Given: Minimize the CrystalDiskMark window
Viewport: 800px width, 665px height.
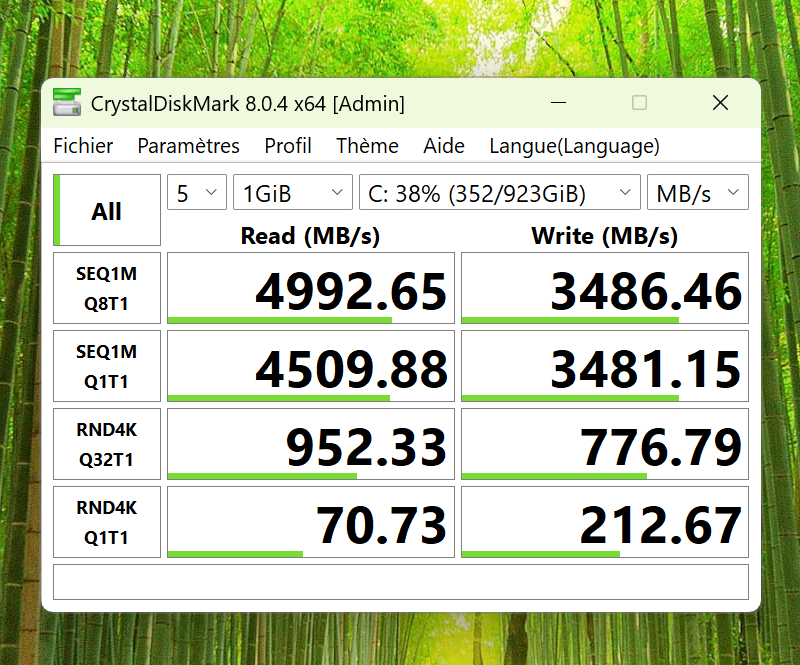Looking at the screenshot, I should (559, 103).
